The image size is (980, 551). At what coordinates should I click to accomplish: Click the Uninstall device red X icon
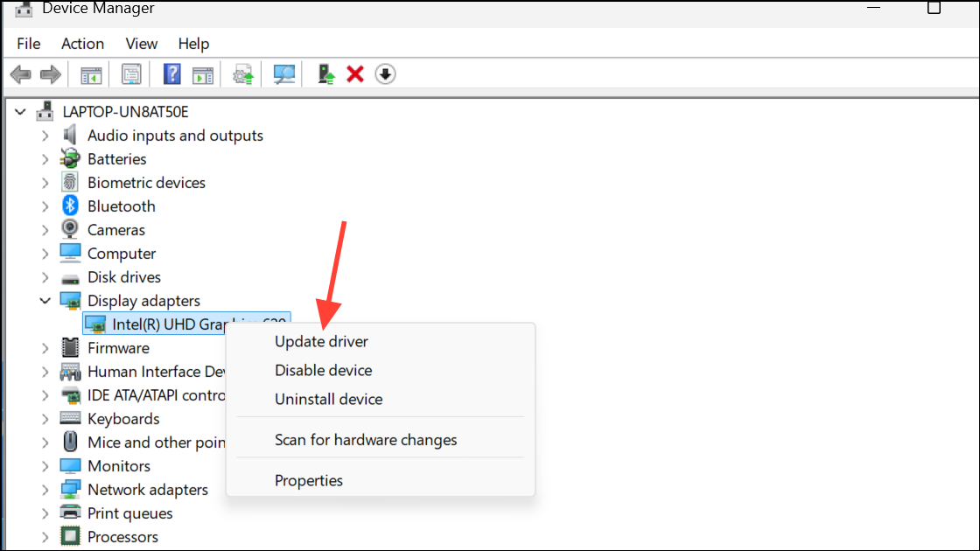pyautogui.click(x=355, y=73)
